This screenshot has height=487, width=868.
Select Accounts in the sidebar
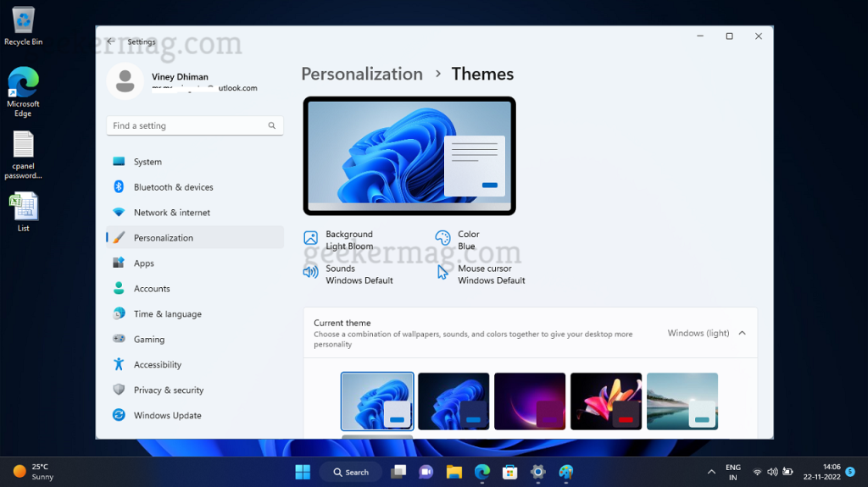(195, 288)
